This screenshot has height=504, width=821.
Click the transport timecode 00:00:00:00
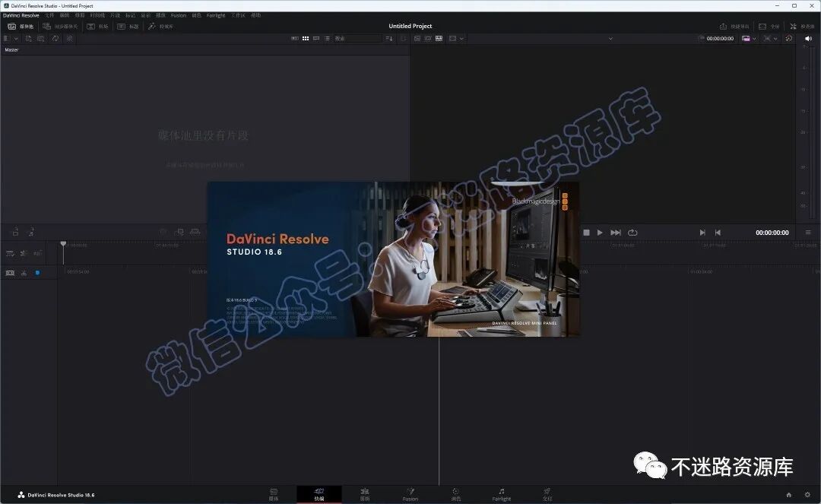coord(772,233)
